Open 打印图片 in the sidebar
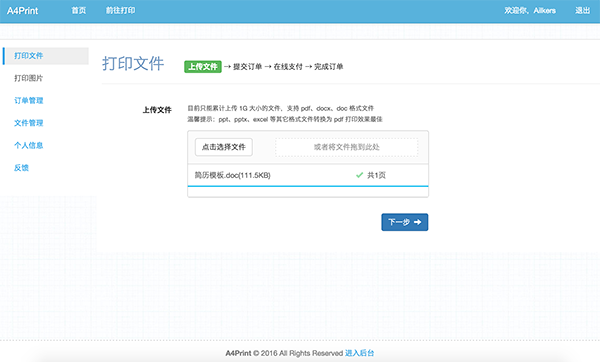This screenshot has height=362, width=600. click(29, 78)
